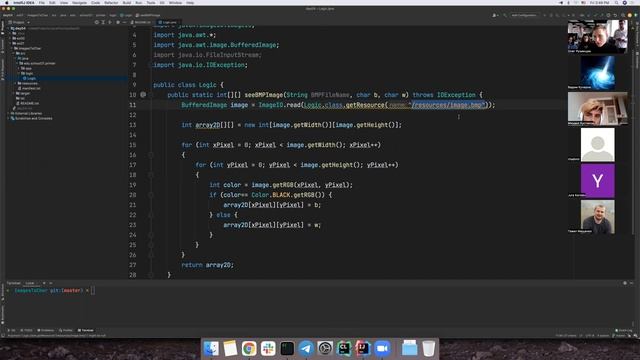The image size is (640, 360).
Task: Open the Problems tool window
Action: click(x=46, y=330)
